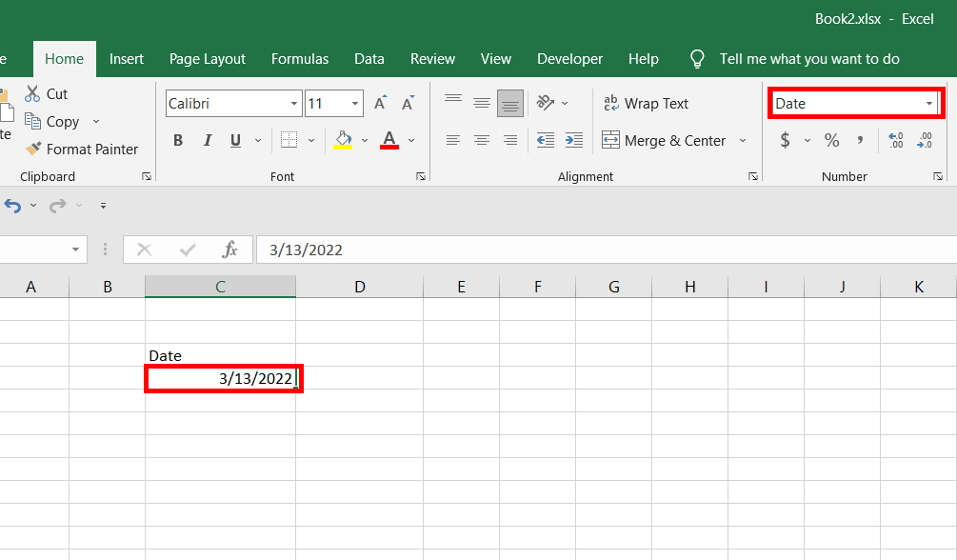
Task: Toggle align left
Action: point(453,140)
